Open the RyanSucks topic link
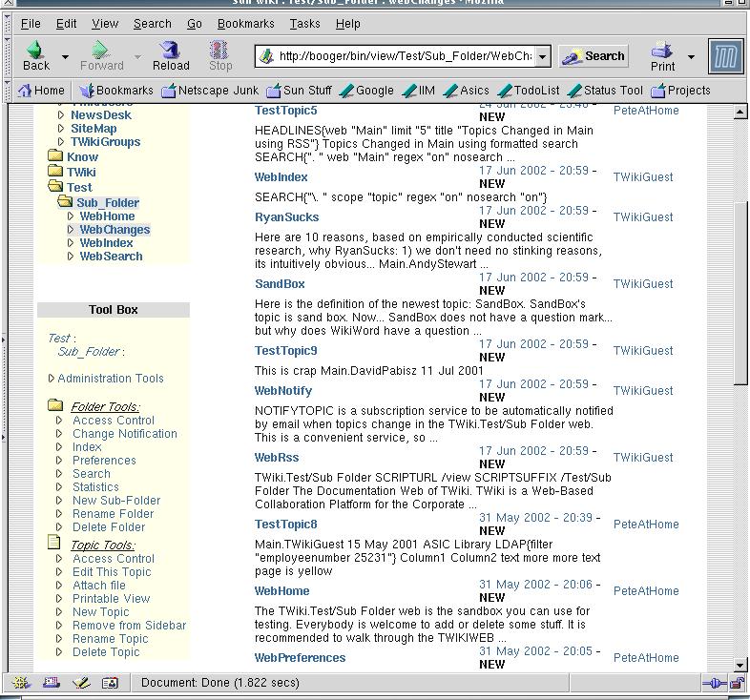 (287, 217)
